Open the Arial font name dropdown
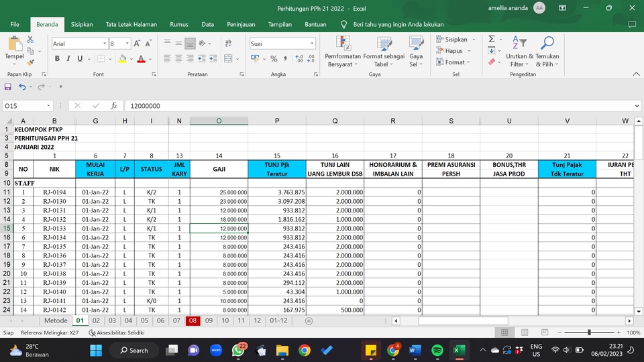644x362 pixels. coord(105,44)
